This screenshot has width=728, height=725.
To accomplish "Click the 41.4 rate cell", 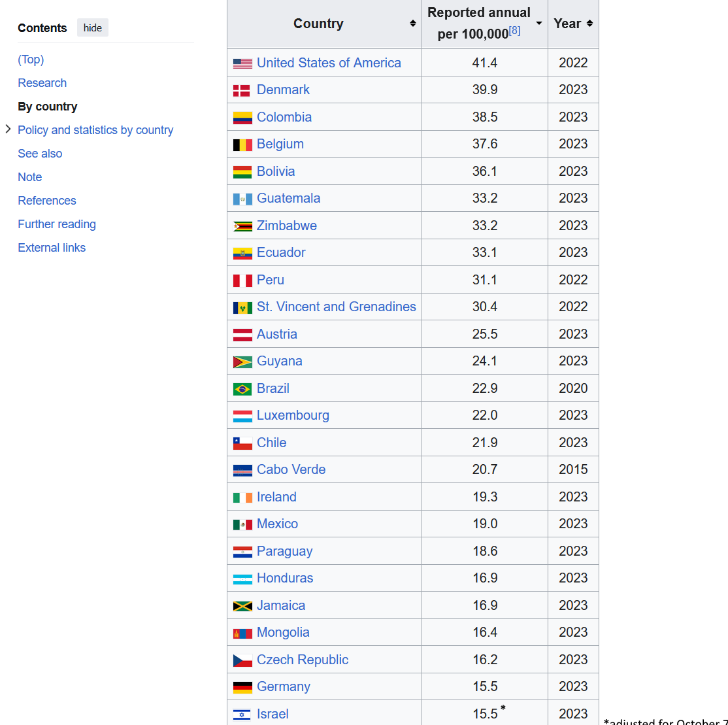I will pos(485,63).
